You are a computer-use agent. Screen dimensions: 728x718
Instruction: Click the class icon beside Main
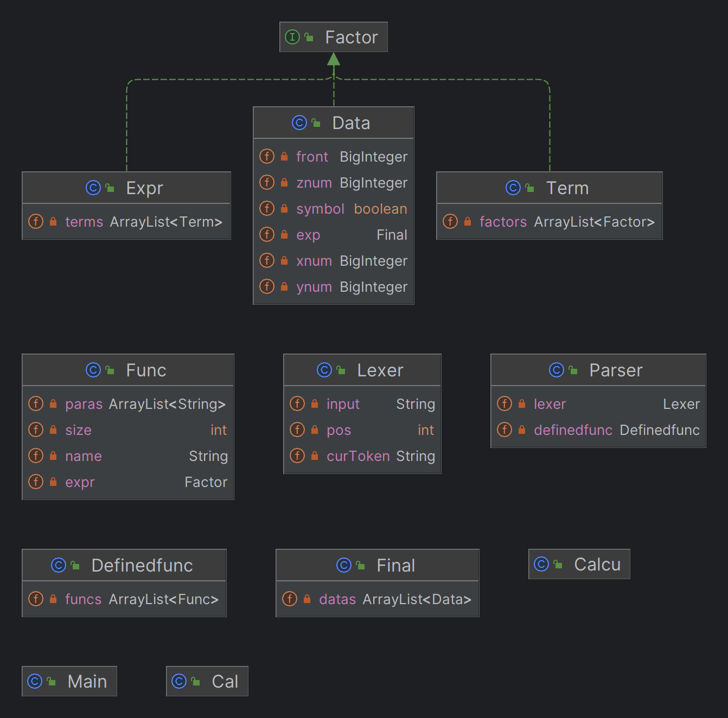click(x=35, y=681)
